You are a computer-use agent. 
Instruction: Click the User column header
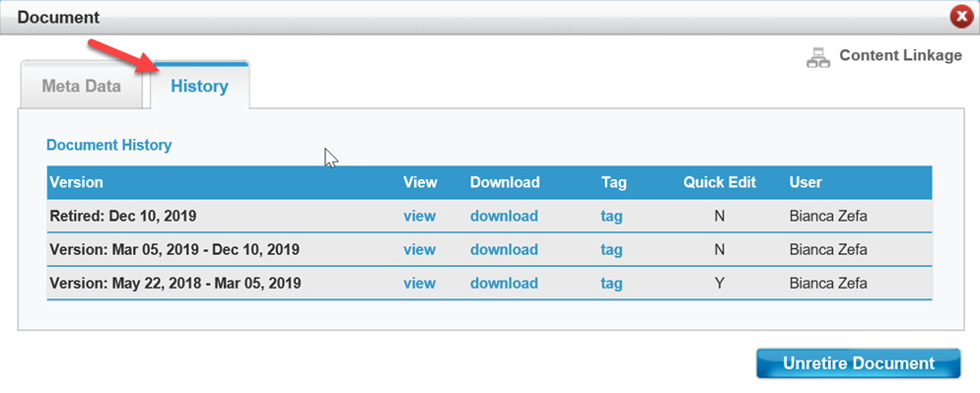pyautogui.click(x=805, y=182)
